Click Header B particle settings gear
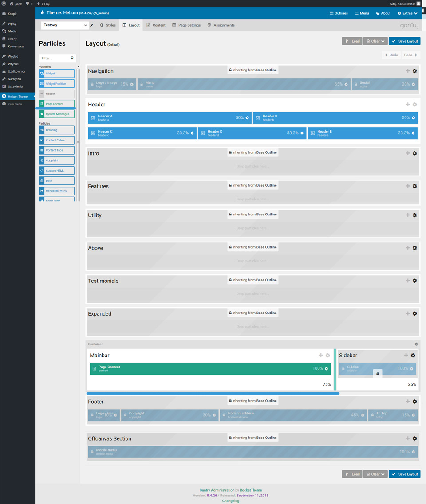Screen dimensions: 426x504 pyautogui.click(x=413, y=118)
